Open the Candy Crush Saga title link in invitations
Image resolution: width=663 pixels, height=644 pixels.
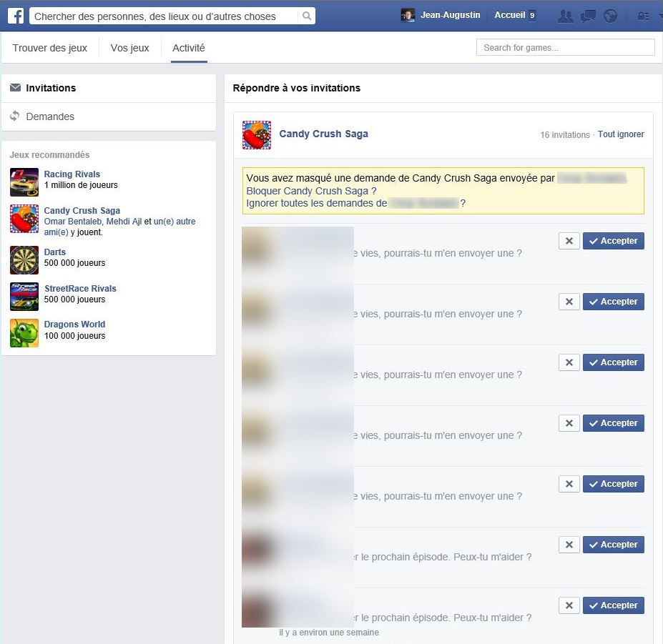pyautogui.click(x=323, y=134)
